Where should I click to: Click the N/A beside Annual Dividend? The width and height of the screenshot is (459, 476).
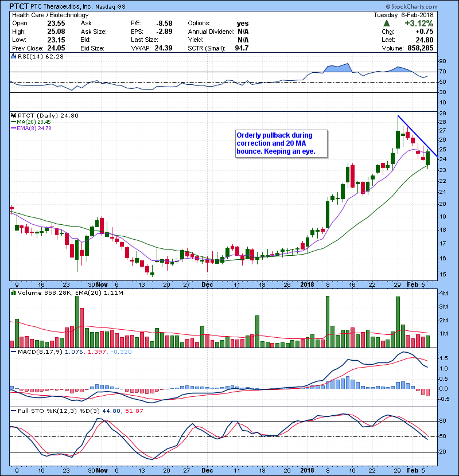point(243,32)
